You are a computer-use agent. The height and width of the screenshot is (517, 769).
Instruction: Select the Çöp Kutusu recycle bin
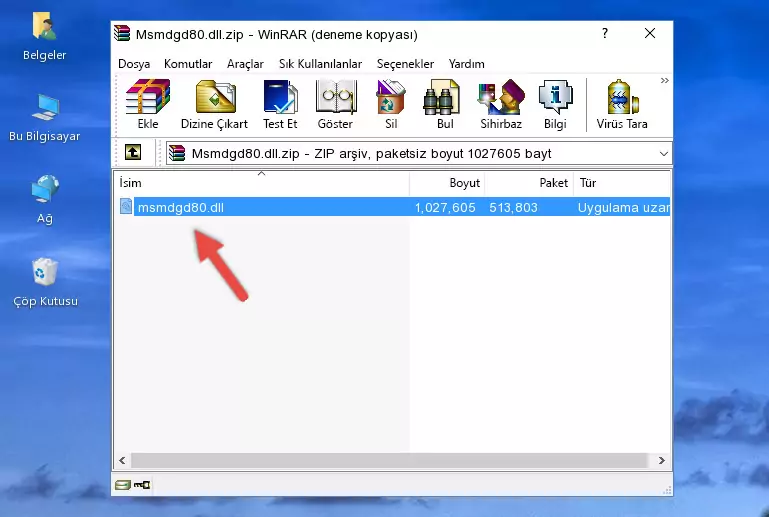45,282
